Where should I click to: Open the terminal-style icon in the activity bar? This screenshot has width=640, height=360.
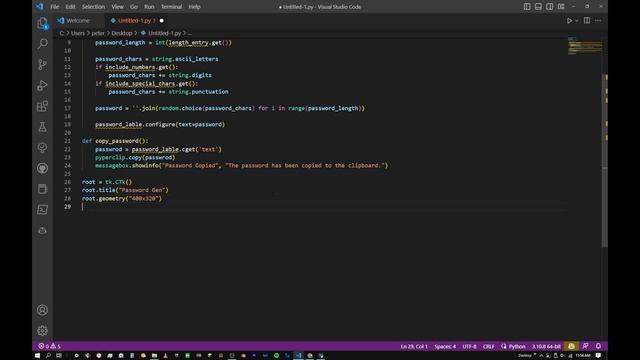point(42,210)
